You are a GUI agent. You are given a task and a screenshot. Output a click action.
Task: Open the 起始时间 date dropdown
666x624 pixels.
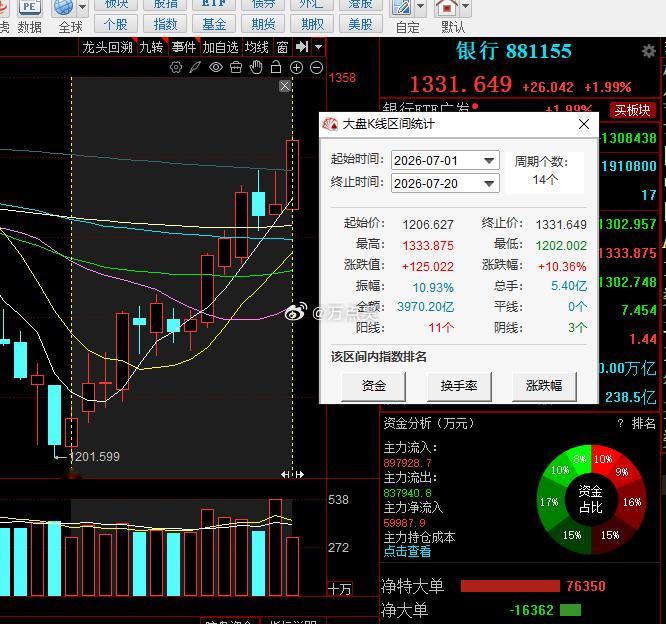tap(489, 161)
